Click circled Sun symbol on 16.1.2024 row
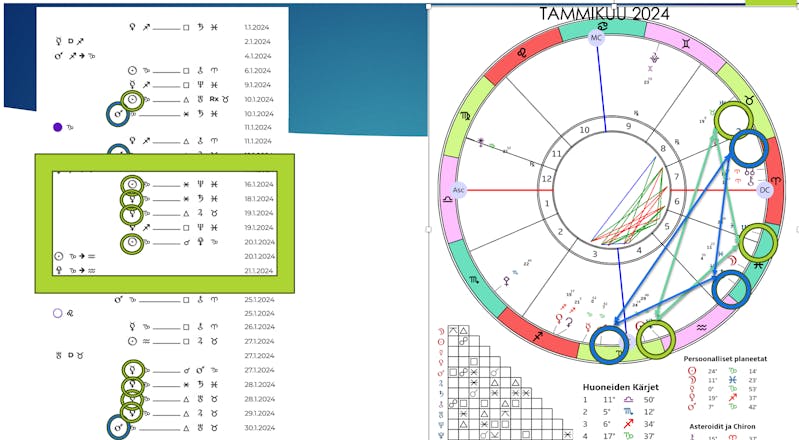 pos(132,185)
